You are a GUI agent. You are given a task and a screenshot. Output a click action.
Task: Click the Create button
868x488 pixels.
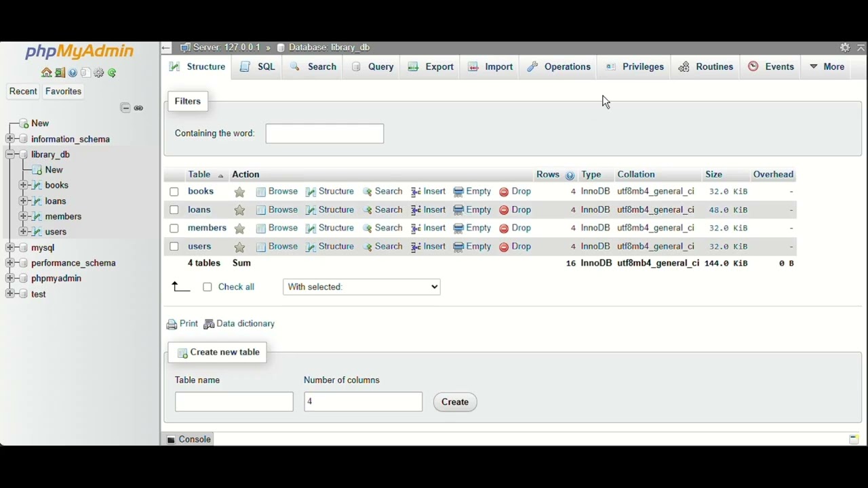pyautogui.click(x=455, y=402)
